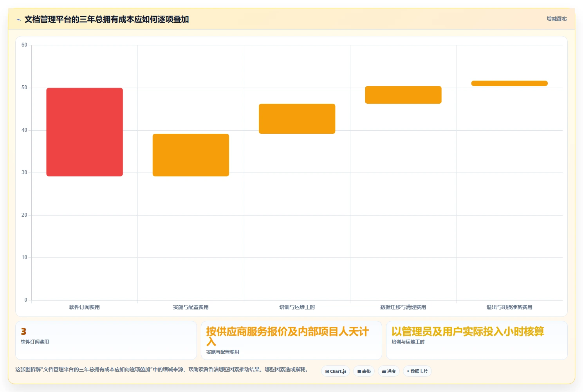The height and width of the screenshot is (392, 583).
Task: Click the data card showing value 3
Action: point(106,340)
